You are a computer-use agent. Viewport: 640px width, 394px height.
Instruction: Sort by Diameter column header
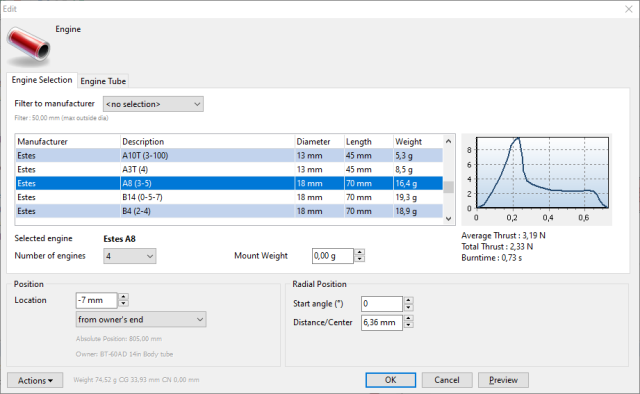click(x=320, y=142)
